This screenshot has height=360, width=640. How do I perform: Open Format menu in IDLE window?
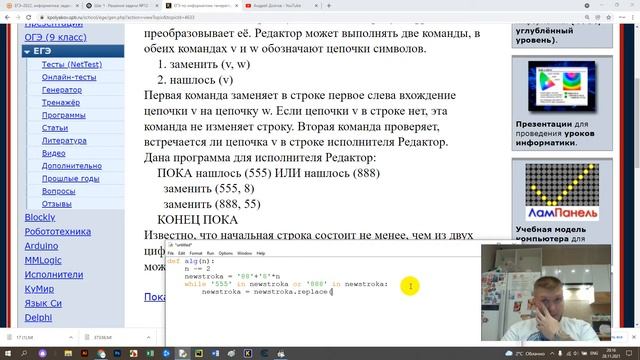point(196,253)
